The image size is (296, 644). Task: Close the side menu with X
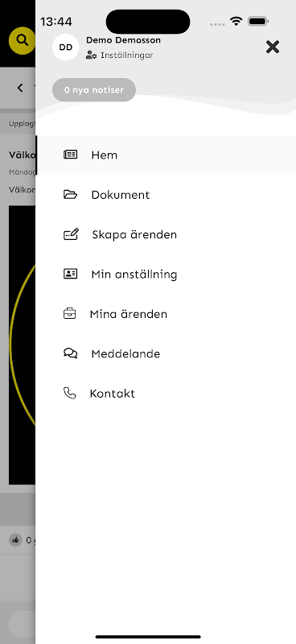[273, 47]
